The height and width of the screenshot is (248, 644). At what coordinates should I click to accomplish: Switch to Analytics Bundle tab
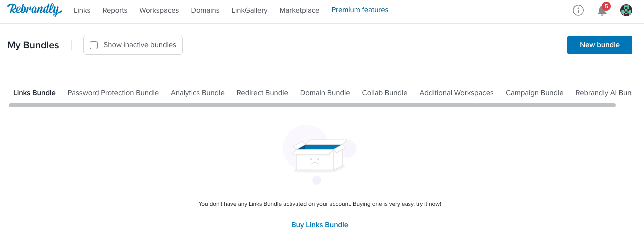pyautogui.click(x=198, y=93)
